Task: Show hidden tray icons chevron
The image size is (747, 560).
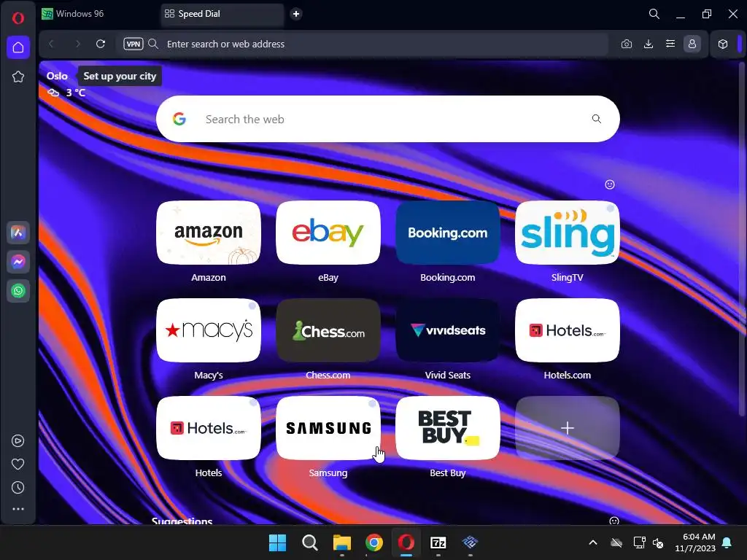Action: [593, 542]
